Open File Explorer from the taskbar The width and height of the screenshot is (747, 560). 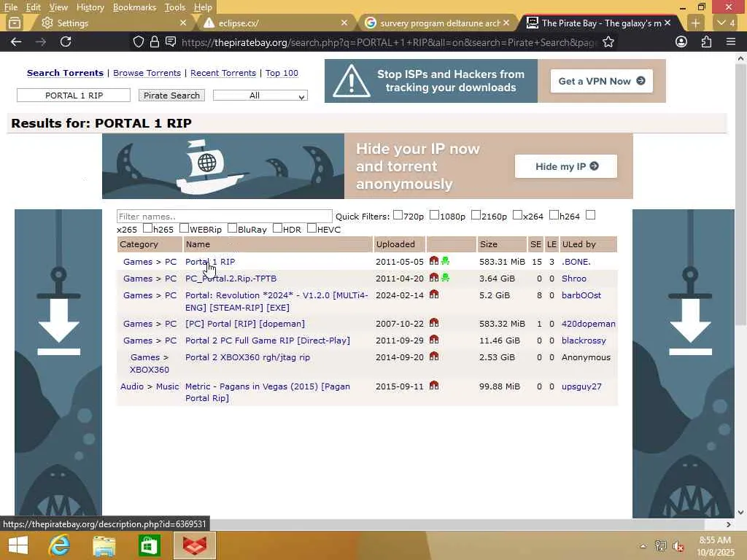(x=104, y=545)
